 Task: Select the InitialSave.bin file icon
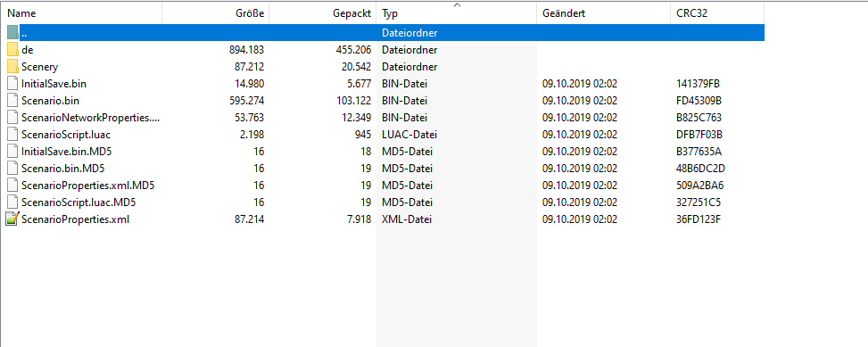(x=12, y=84)
